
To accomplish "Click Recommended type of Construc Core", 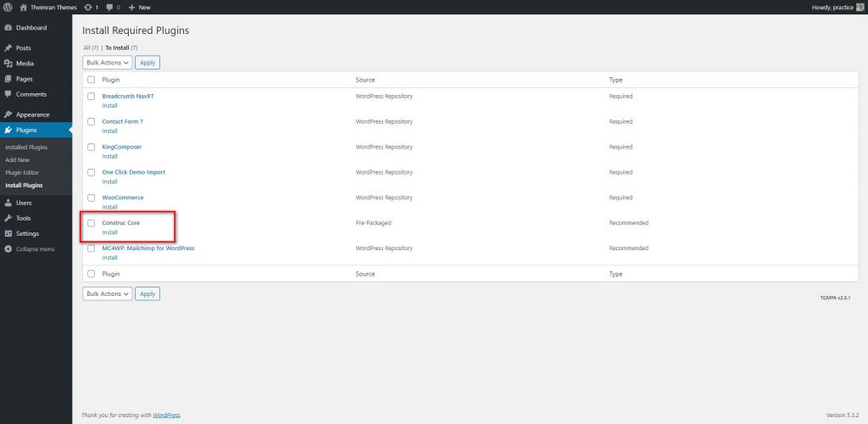I will (x=628, y=223).
